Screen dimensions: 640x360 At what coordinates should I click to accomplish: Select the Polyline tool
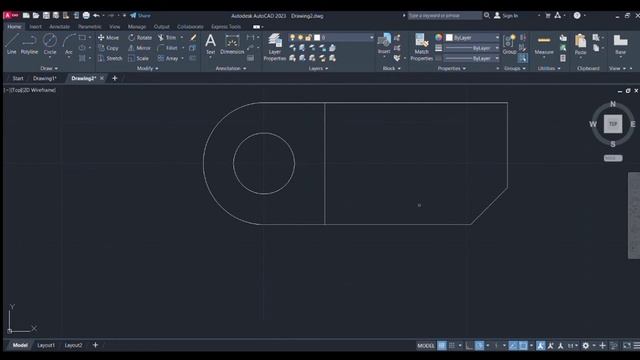click(29, 44)
